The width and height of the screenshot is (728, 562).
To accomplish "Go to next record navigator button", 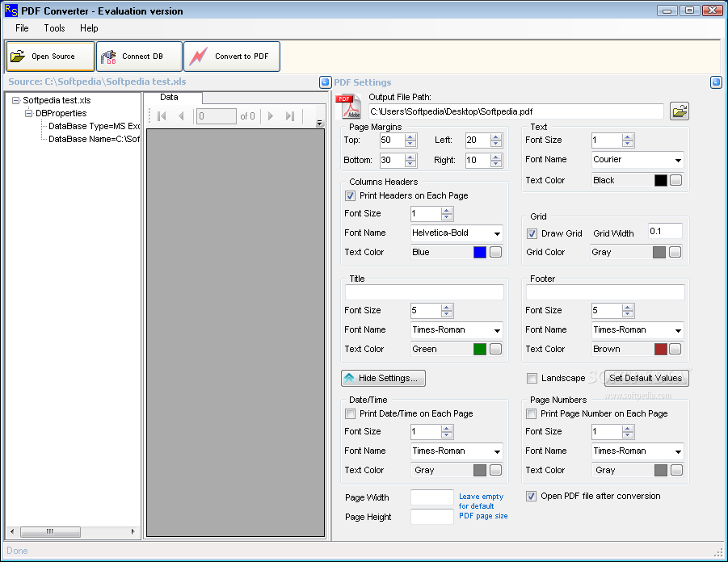I will click(271, 116).
